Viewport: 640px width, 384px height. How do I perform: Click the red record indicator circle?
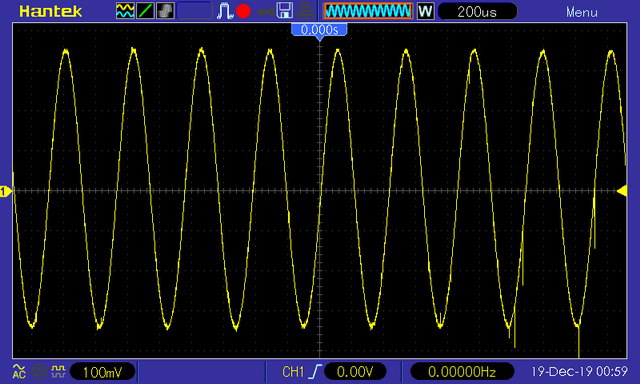(x=243, y=11)
